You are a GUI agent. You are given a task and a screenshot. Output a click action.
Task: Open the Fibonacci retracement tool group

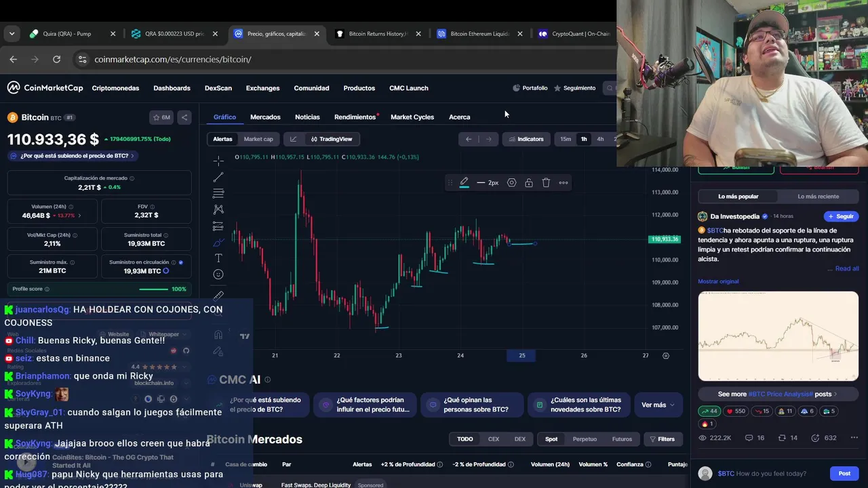pos(218,193)
